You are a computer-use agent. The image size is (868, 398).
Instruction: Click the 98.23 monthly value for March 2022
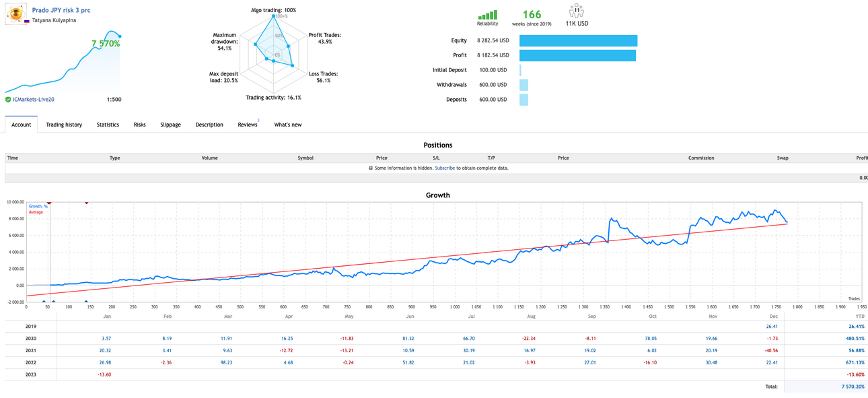(x=225, y=362)
